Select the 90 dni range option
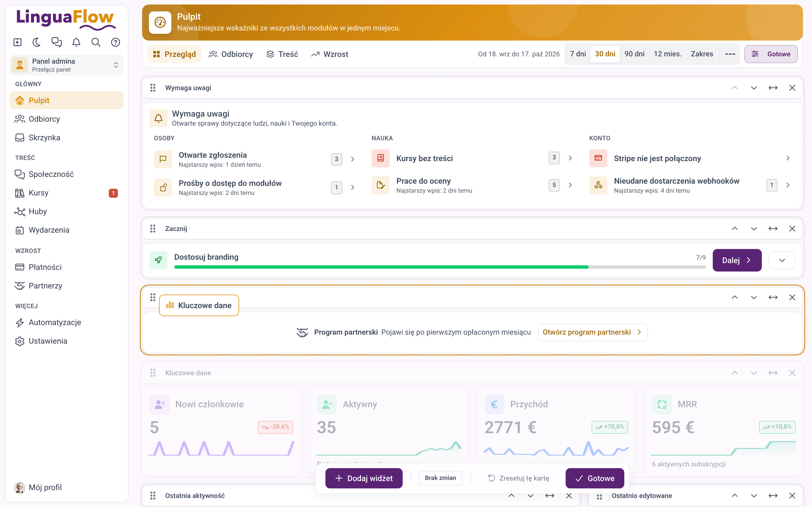 [634, 54]
